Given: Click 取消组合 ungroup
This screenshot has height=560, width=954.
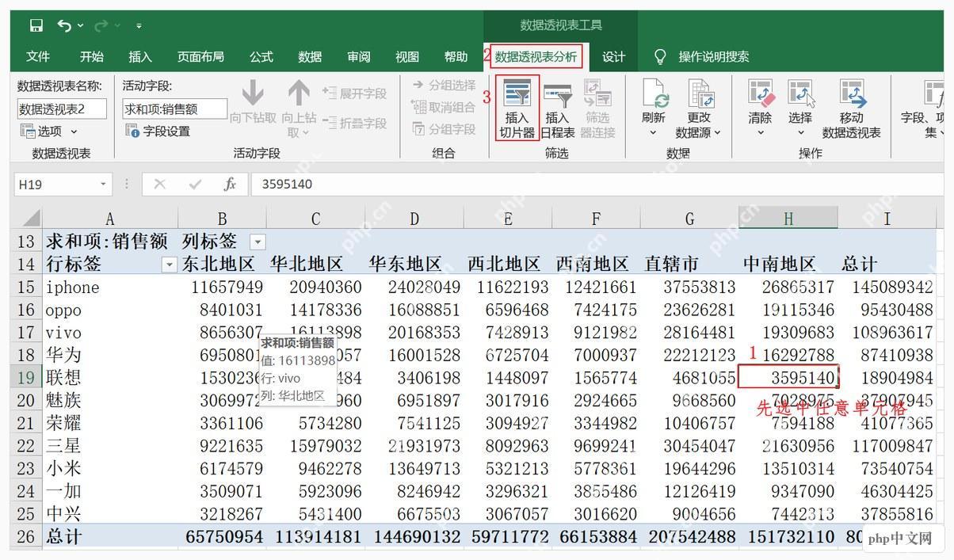Looking at the screenshot, I should click(x=444, y=107).
